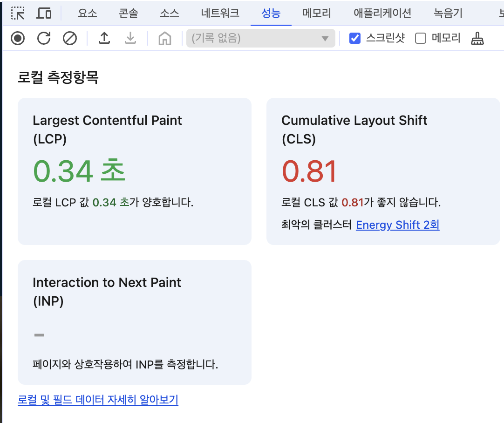Click the Energy Shift 2회 link
504x423 pixels.
click(x=397, y=225)
